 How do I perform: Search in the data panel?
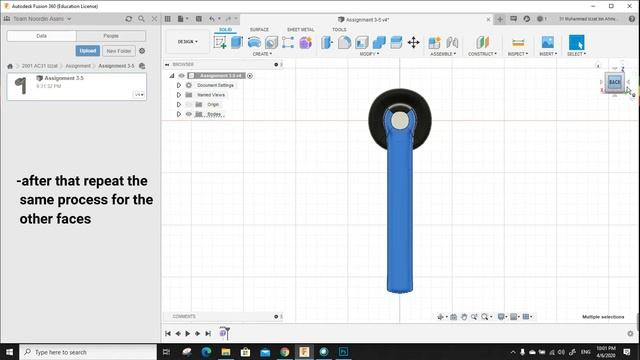click(141, 19)
